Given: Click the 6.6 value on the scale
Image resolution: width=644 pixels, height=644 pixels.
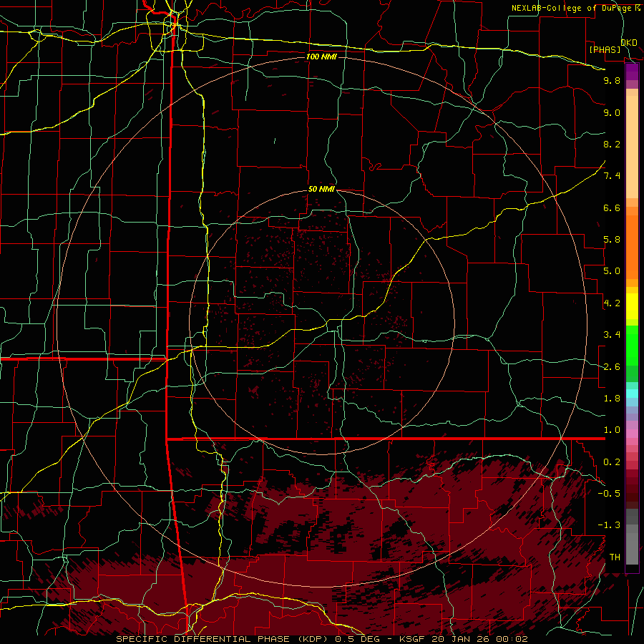Looking at the screenshot, I should click(612, 208).
